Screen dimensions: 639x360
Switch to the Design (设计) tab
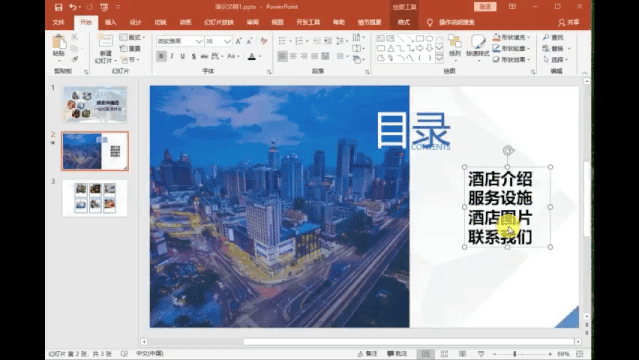(x=135, y=22)
